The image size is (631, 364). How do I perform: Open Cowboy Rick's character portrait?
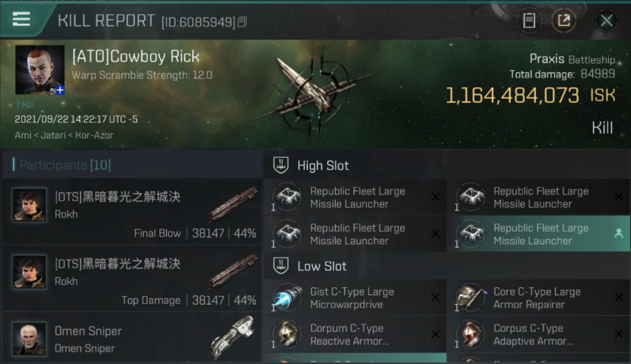[x=40, y=70]
